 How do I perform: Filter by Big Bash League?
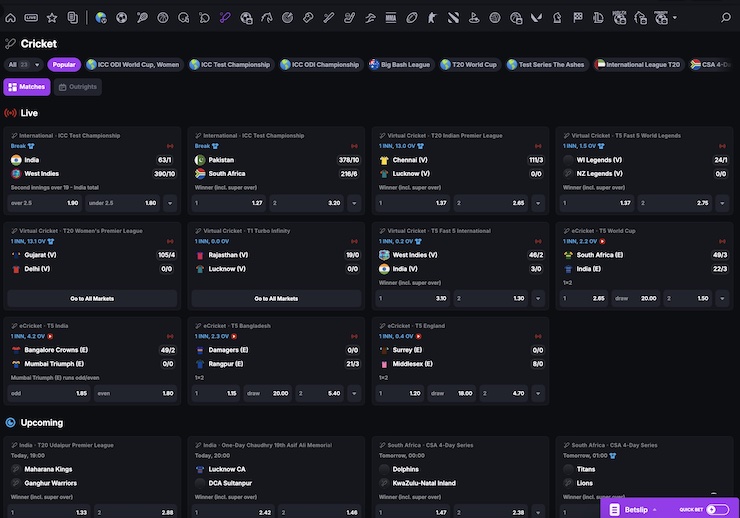pyautogui.click(x=399, y=64)
